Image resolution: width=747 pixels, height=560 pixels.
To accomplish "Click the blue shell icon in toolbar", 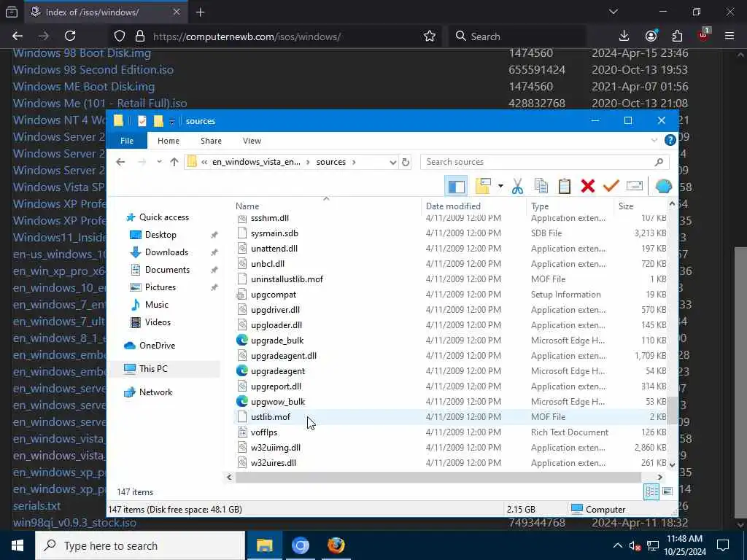I will pyautogui.click(x=663, y=186).
